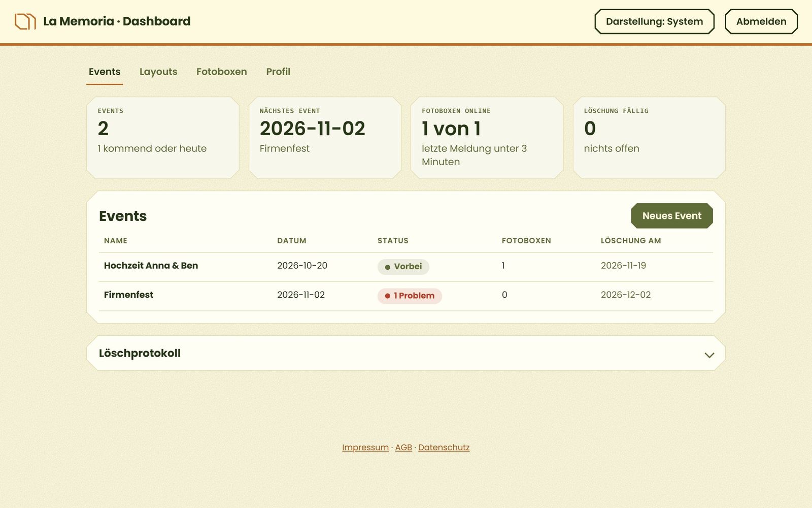Click the 1 Problem status badge

click(410, 296)
